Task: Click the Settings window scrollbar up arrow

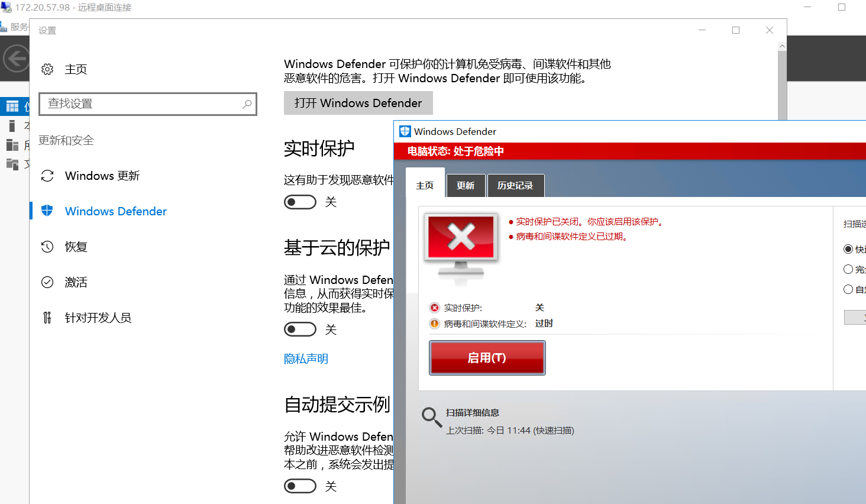Action: [783, 46]
